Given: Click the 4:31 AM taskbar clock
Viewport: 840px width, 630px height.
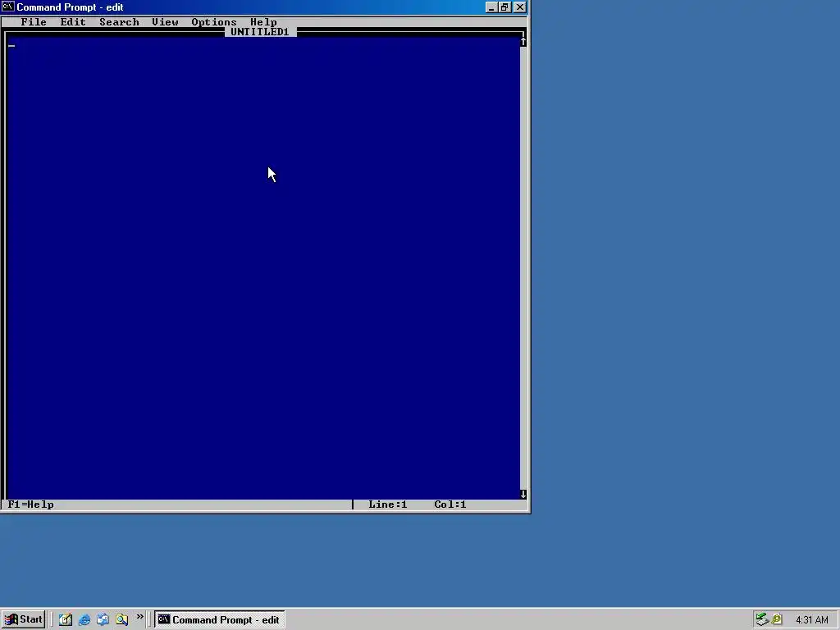Looking at the screenshot, I should tap(811, 620).
